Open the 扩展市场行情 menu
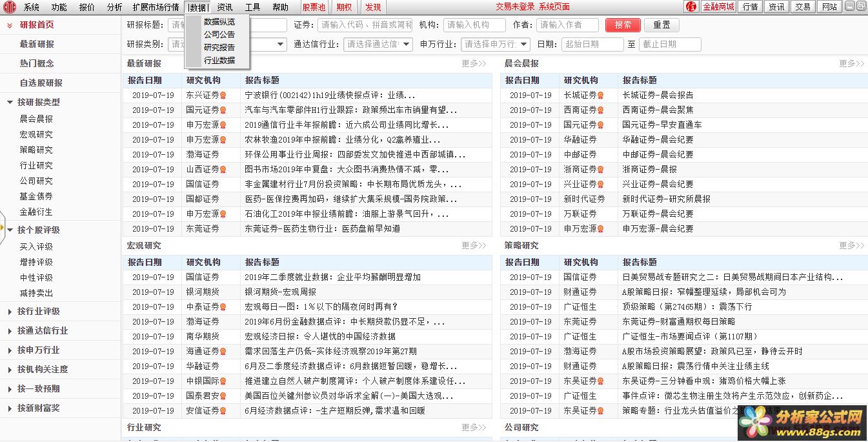Image resolution: width=868 pixels, height=442 pixels. (156, 7)
